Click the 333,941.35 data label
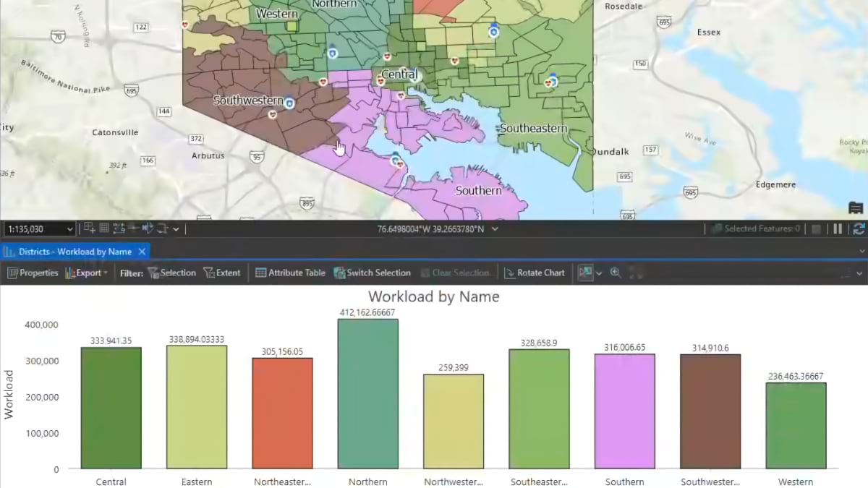This screenshot has height=488, width=868. (x=111, y=341)
